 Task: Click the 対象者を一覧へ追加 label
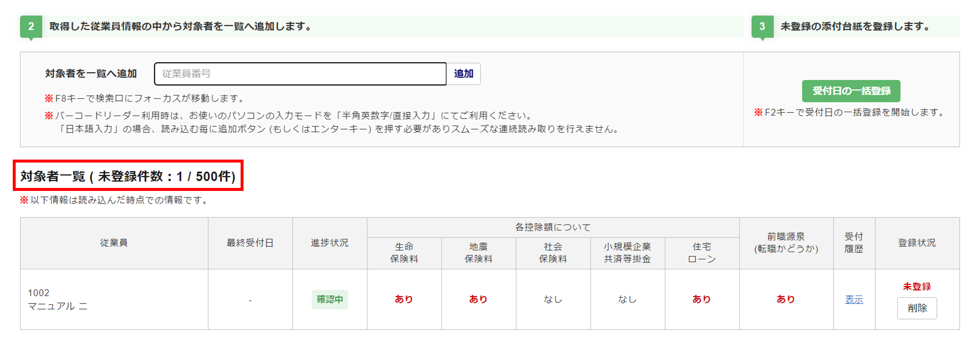[x=91, y=74]
